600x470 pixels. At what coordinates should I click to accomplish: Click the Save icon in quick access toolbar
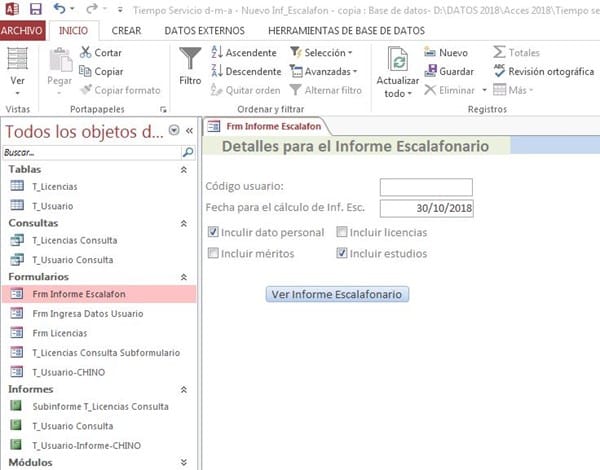(36, 9)
